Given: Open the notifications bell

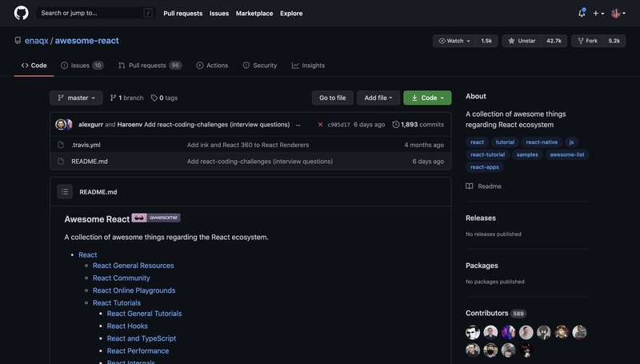Looking at the screenshot, I should coord(582,13).
